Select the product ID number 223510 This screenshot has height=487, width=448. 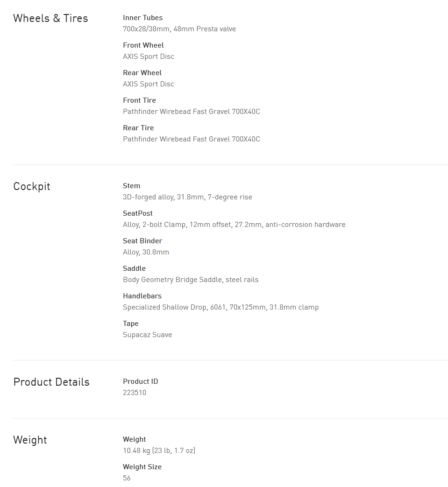click(135, 393)
